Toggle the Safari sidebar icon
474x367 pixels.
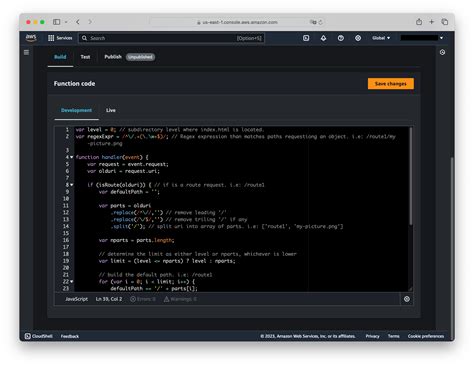56,22
